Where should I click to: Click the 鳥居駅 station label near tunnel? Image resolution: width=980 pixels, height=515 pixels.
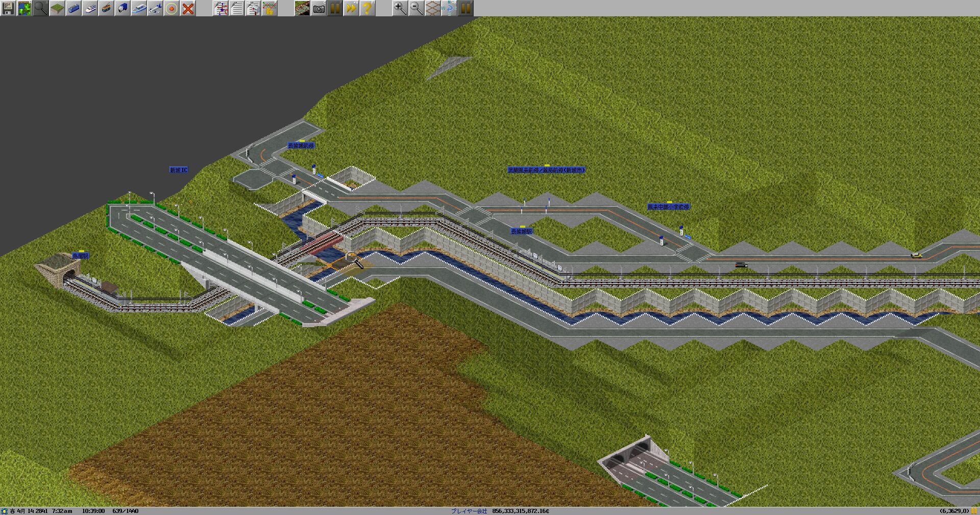(x=81, y=256)
